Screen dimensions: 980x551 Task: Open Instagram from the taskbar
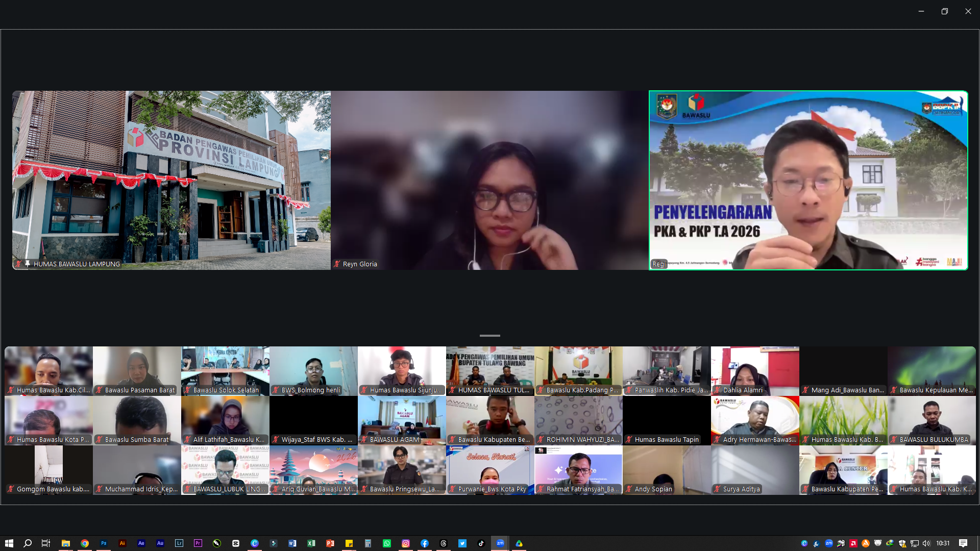[406, 543]
